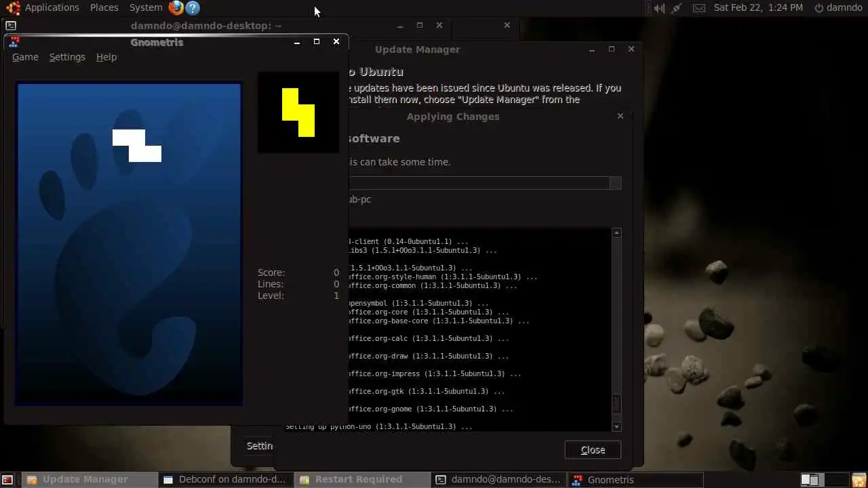Switch to terminal window in taskbar
This screenshot has height=488, width=868.
tap(498, 479)
